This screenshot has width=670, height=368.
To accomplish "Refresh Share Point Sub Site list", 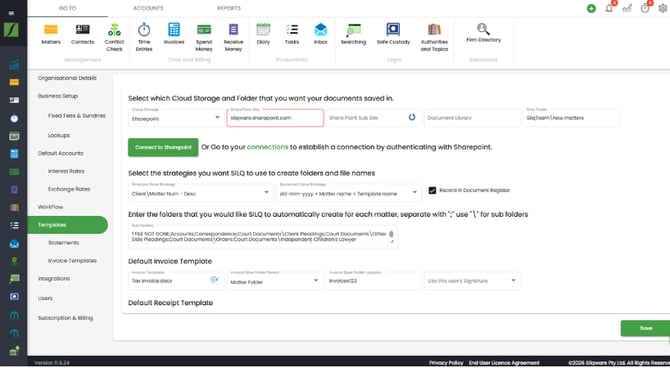I will pos(412,117).
